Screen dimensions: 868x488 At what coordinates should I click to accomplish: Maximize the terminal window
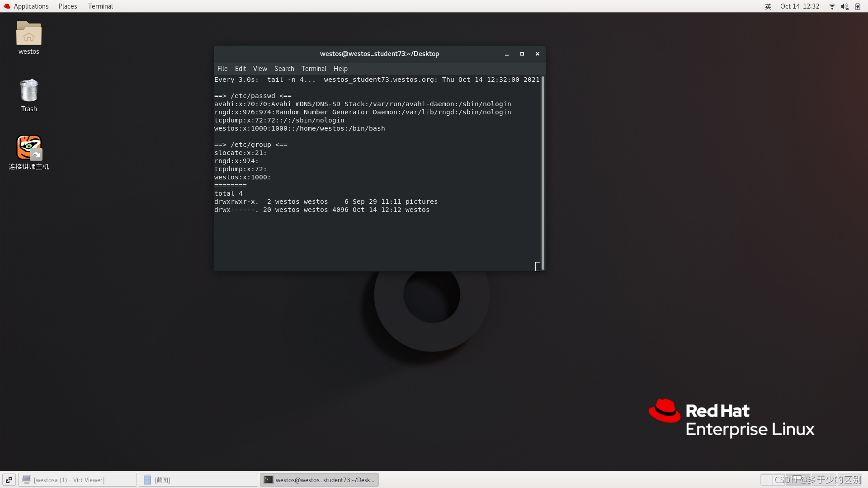pyautogui.click(x=522, y=54)
